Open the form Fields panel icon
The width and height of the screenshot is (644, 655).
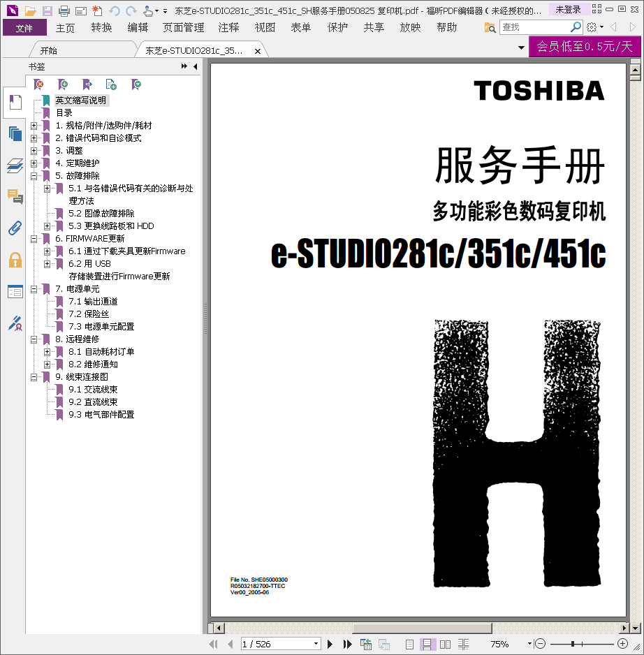click(15, 292)
